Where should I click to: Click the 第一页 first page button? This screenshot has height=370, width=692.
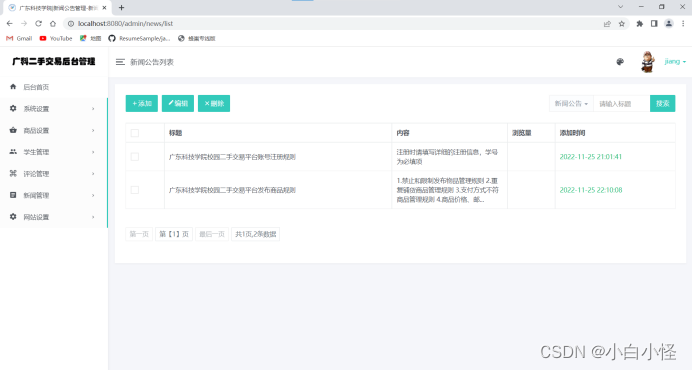139,234
